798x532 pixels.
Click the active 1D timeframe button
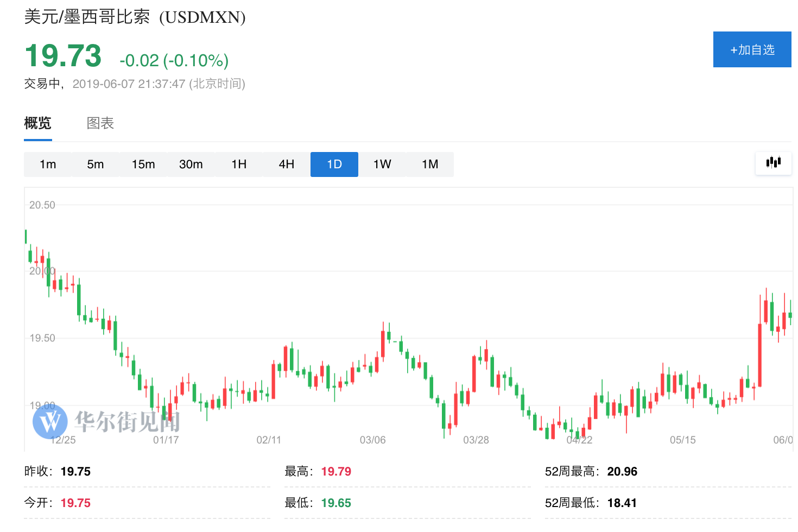334,164
